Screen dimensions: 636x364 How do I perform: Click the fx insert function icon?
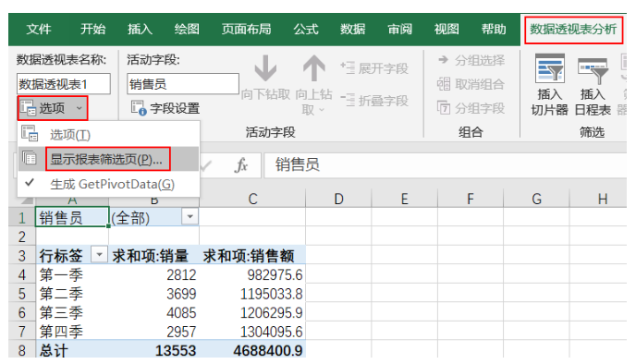tap(241, 165)
